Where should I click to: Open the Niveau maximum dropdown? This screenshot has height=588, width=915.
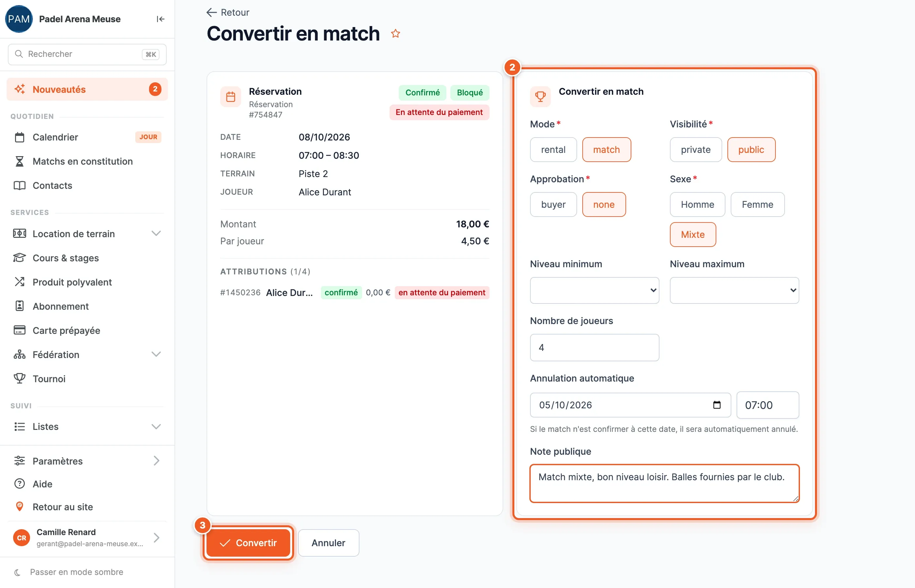(734, 290)
